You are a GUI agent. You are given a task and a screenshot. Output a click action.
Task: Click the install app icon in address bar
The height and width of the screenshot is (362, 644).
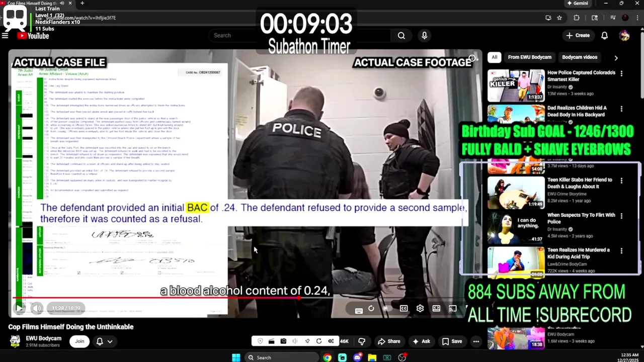(548, 18)
